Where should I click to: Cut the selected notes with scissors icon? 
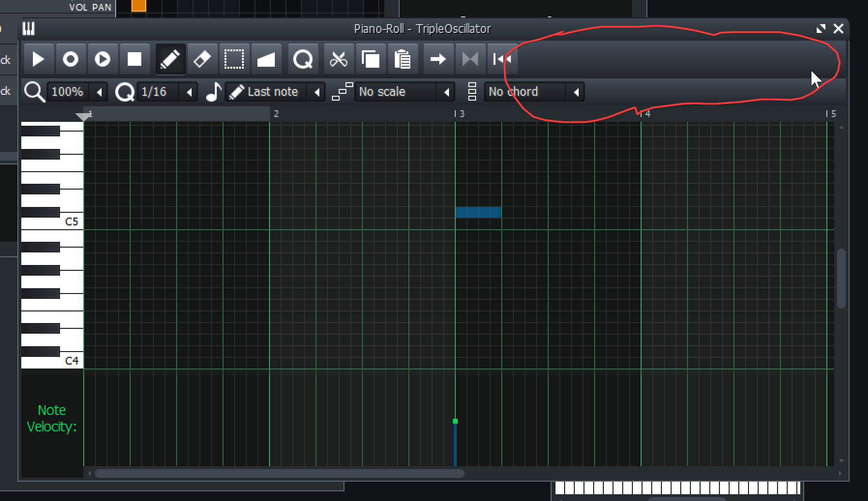(339, 59)
